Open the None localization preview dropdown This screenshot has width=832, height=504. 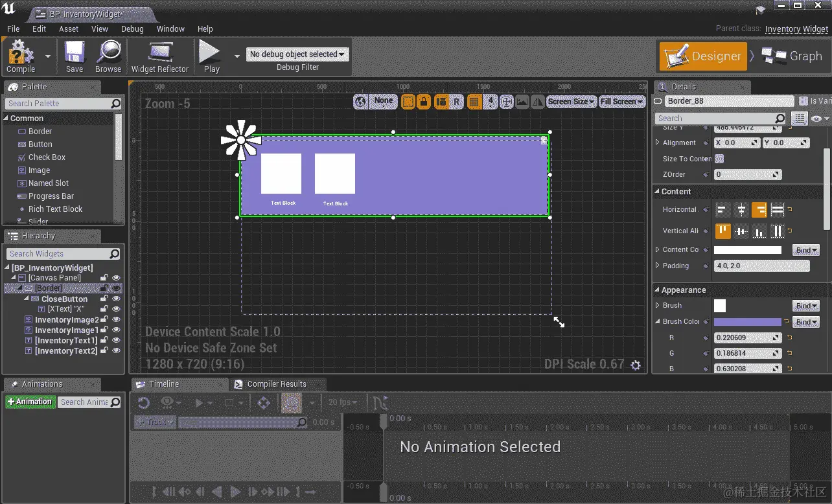[384, 101]
